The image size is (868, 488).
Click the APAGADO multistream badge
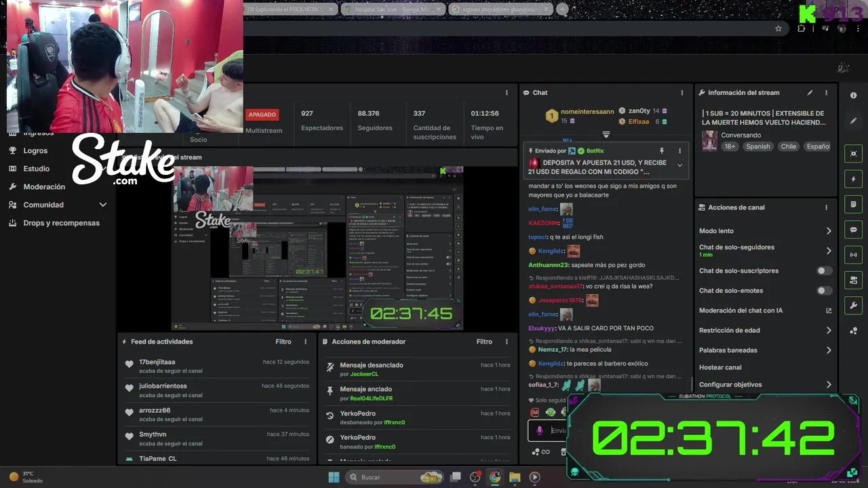click(x=262, y=115)
